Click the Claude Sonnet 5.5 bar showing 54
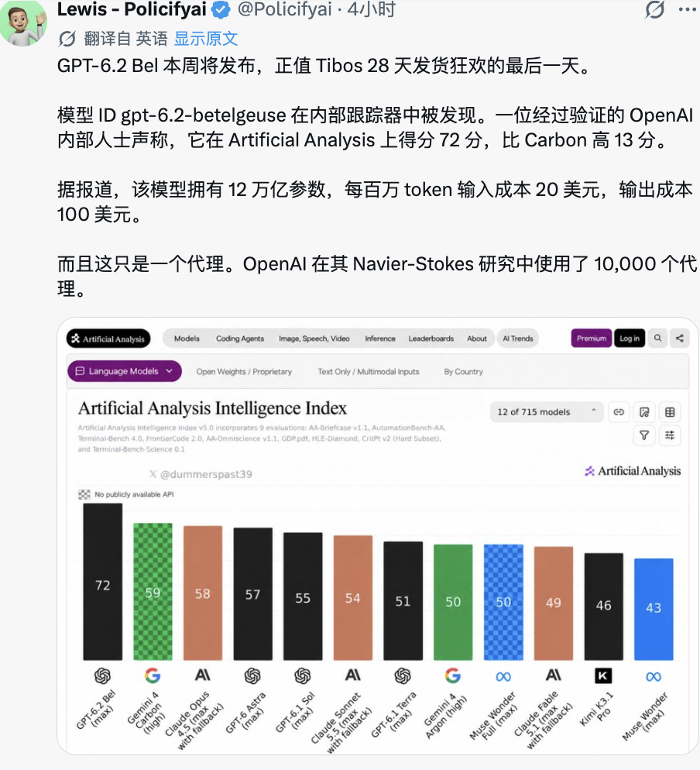This screenshot has height=770, width=700. tap(353, 597)
